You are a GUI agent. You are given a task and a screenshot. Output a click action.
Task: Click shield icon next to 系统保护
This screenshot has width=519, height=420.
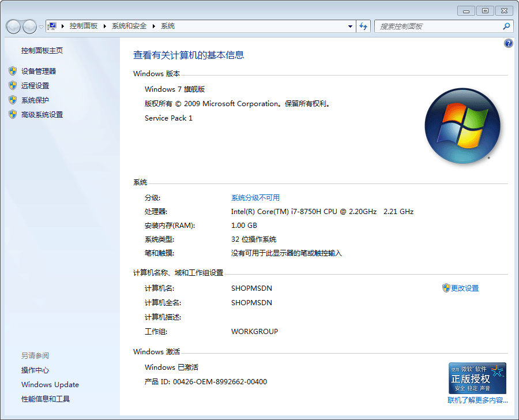tap(13, 100)
